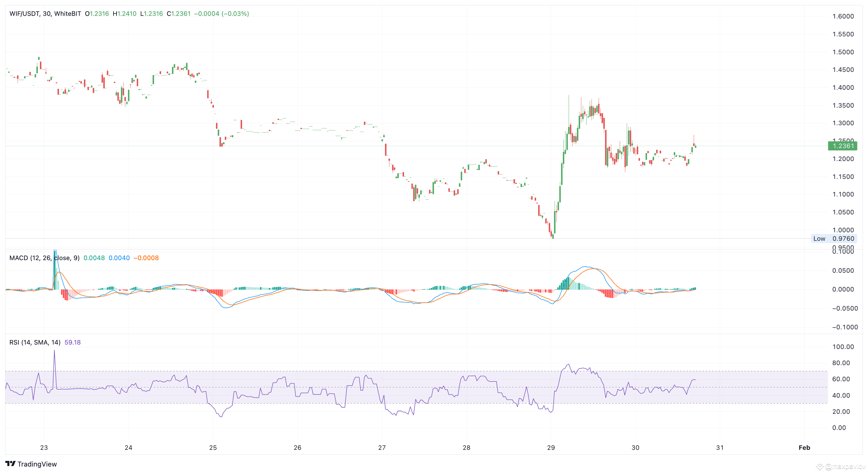Click date 23 on the time axis

(44, 448)
